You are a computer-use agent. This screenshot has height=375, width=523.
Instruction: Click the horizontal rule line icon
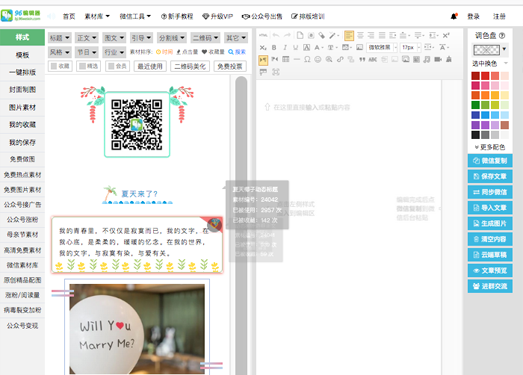[x=297, y=59]
